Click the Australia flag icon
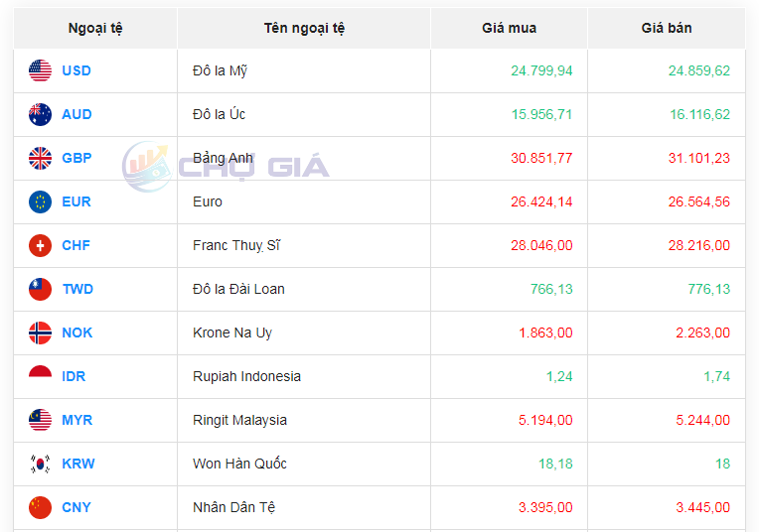 click(x=40, y=114)
